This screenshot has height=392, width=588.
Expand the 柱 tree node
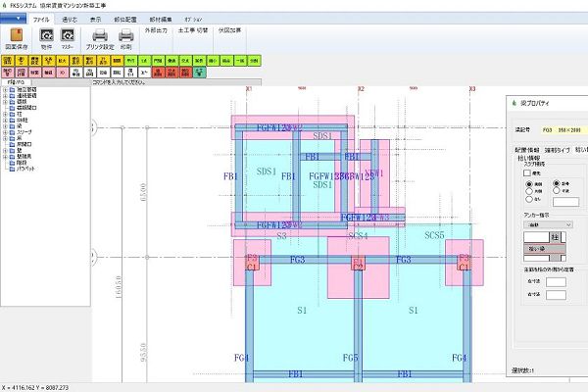pos(5,114)
